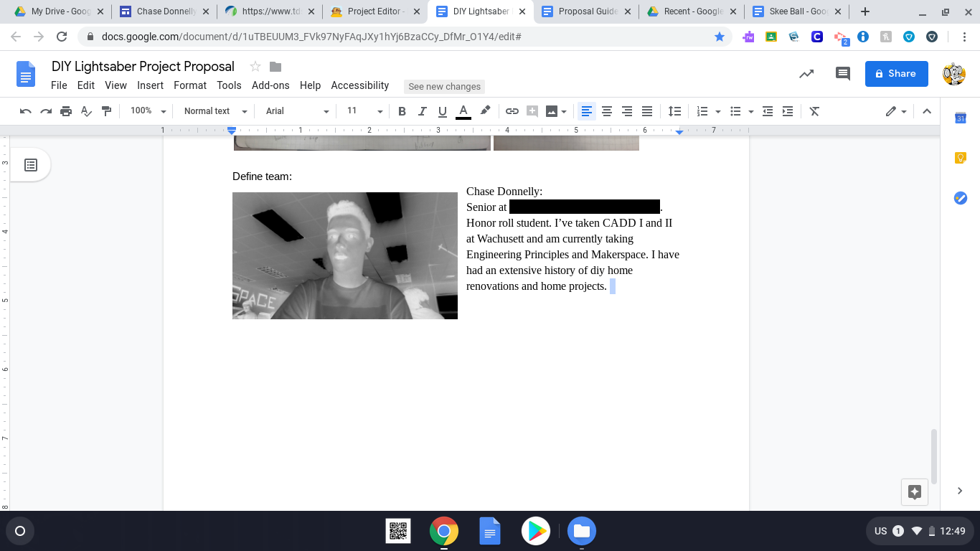Open the Google account avatar

pos(953,73)
